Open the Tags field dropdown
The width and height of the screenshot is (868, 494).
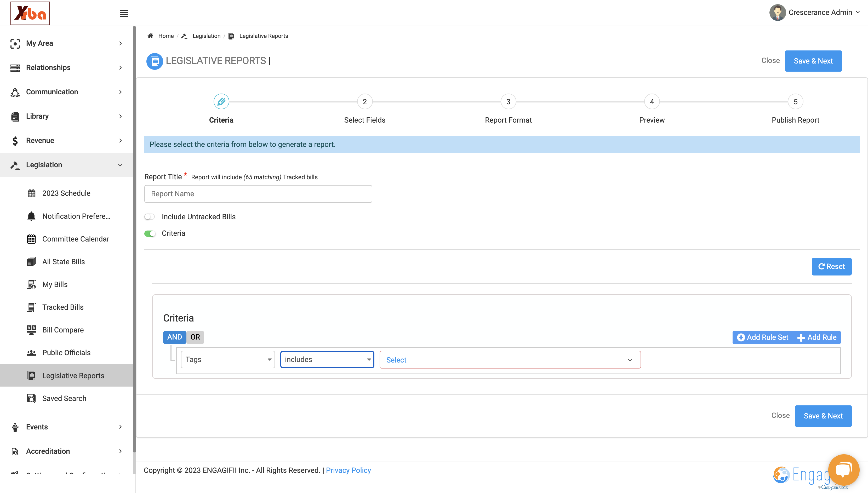228,360
